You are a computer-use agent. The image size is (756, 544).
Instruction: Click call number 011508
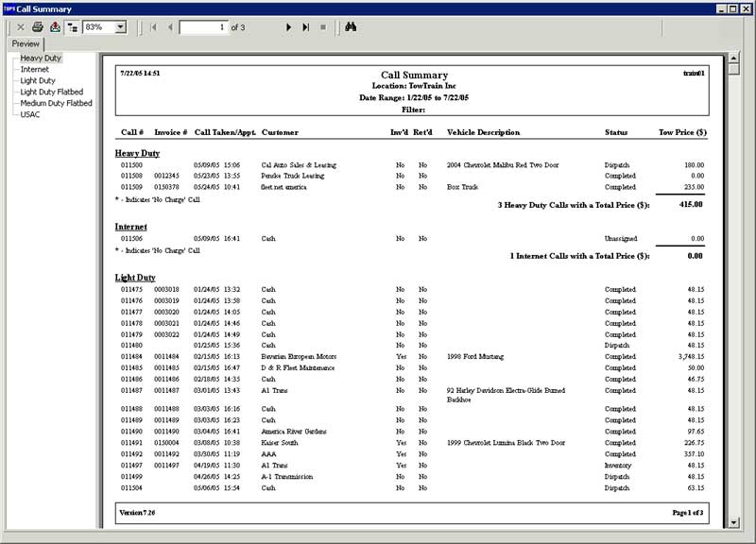tap(131, 176)
